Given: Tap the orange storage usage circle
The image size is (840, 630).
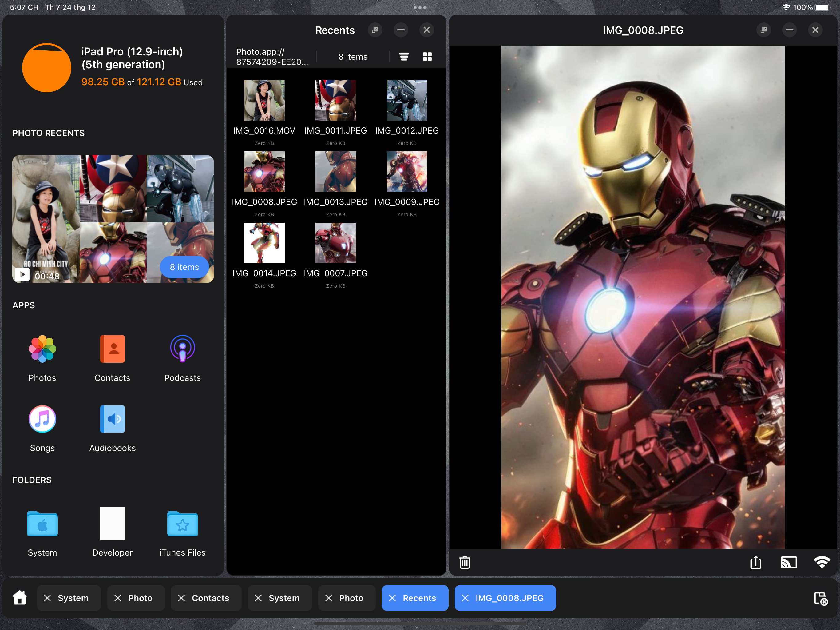Looking at the screenshot, I should point(47,67).
